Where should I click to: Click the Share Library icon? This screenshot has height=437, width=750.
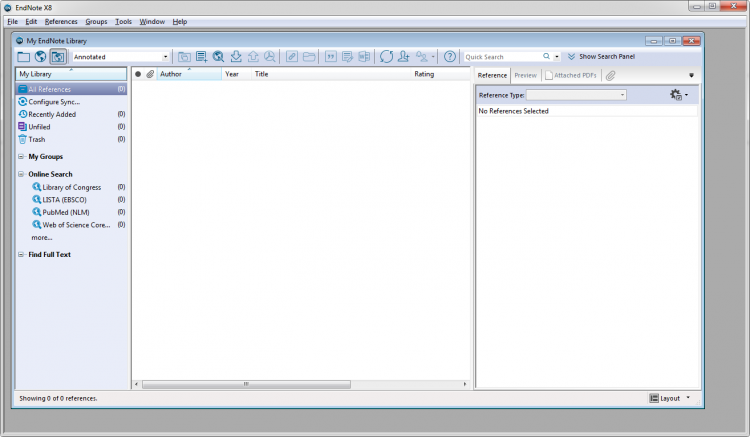click(404, 57)
